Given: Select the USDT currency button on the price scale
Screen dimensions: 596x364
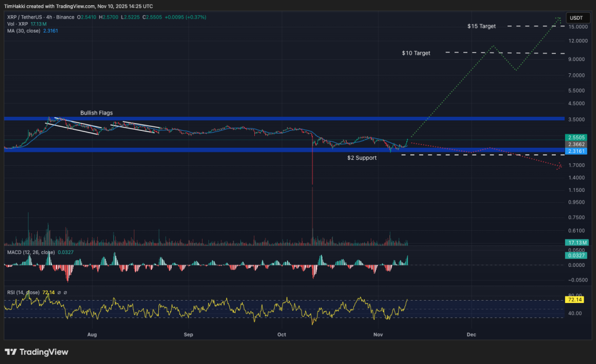Looking at the screenshot, I should [x=577, y=18].
